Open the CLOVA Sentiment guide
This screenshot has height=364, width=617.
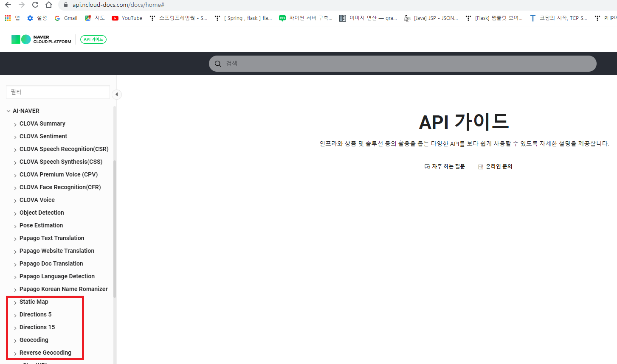click(x=43, y=136)
